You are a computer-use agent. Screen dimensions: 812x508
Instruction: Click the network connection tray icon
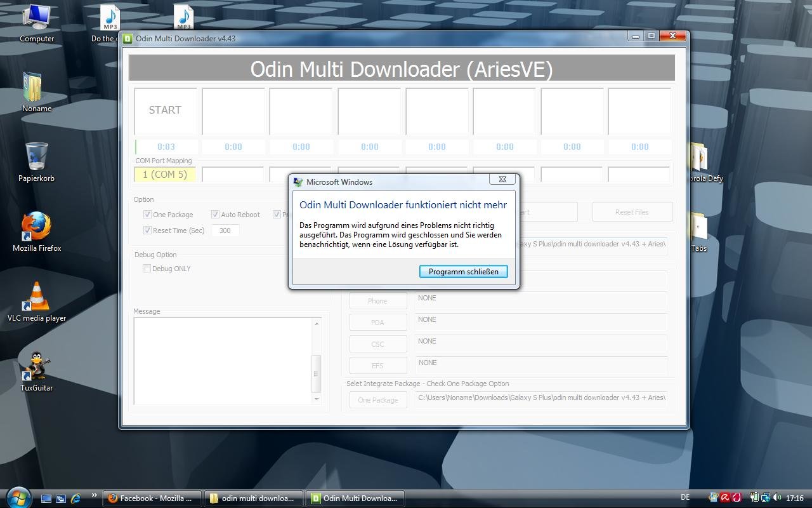pyautogui.click(x=766, y=498)
